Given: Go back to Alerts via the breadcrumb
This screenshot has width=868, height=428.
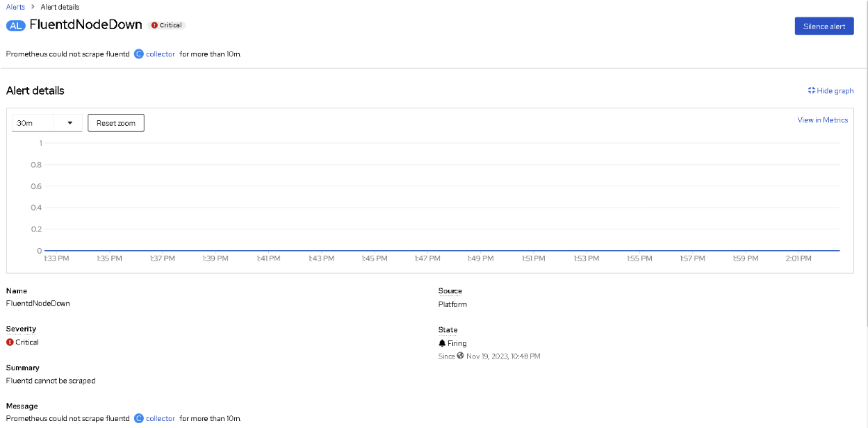Looking at the screenshot, I should (x=15, y=7).
